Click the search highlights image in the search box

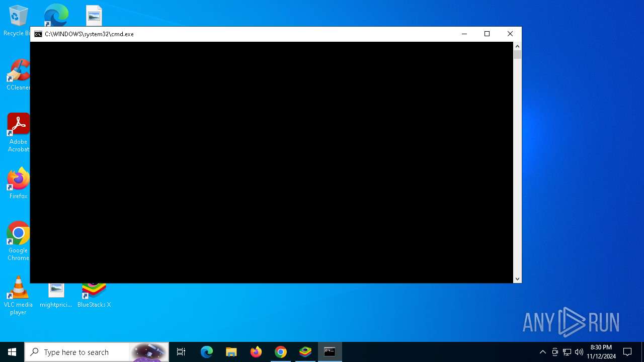click(148, 352)
